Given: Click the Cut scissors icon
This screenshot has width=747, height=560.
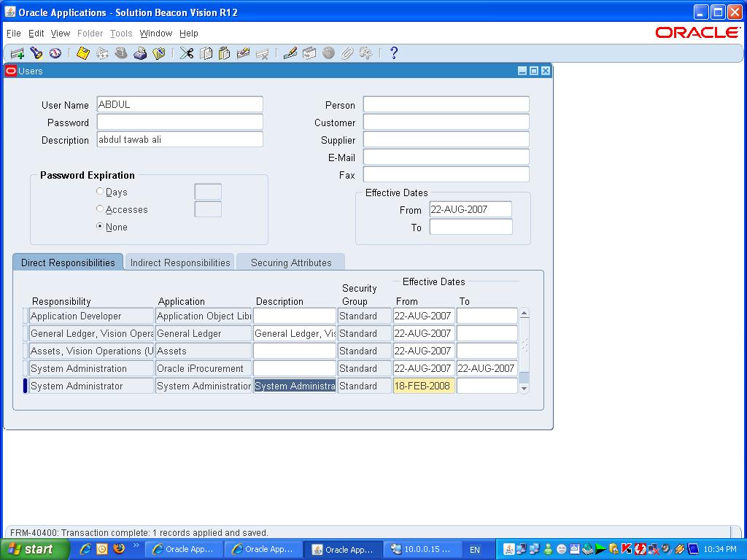Looking at the screenshot, I should click(x=187, y=53).
